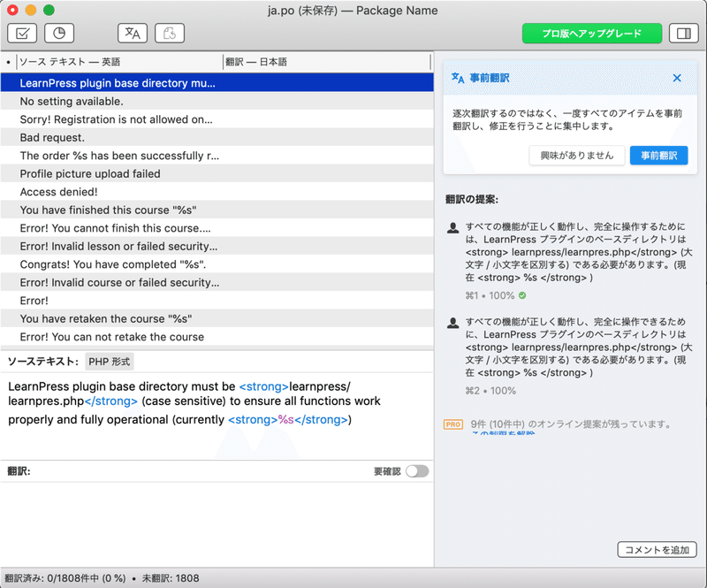707x588 pixels.
Task: Select row 'Error! Invalid lesson or failed security...'
Action: (x=217, y=246)
